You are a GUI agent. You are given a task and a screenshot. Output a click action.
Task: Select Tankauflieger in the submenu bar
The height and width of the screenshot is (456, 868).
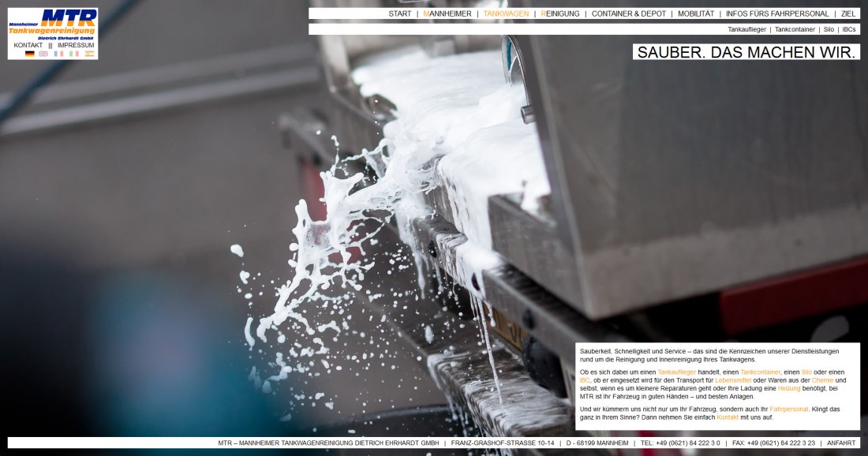pyautogui.click(x=746, y=29)
